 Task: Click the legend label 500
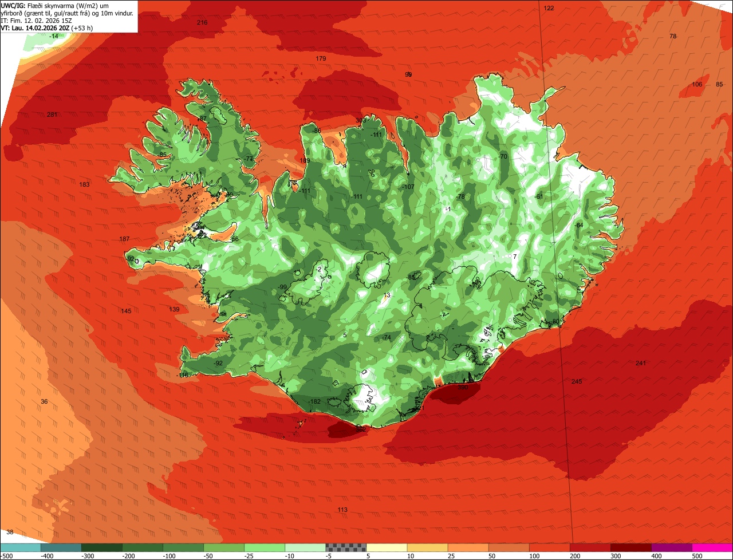[x=697, y=556]
